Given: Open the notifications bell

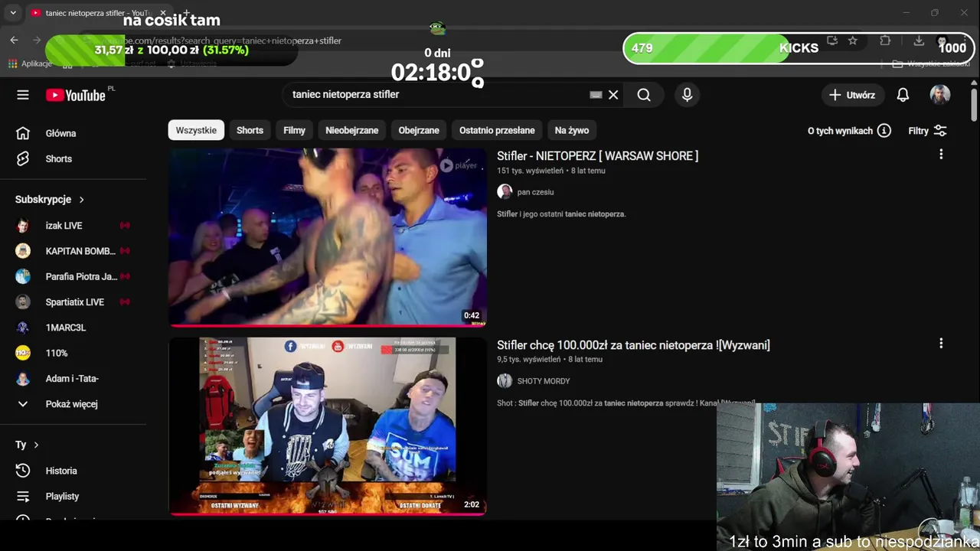Looking at the screenshot, I should point(903,95).
